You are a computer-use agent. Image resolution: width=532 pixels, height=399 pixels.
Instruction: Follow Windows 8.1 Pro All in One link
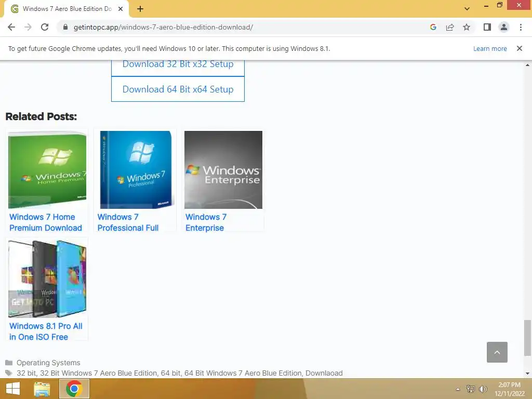click(x=46, y=331)
